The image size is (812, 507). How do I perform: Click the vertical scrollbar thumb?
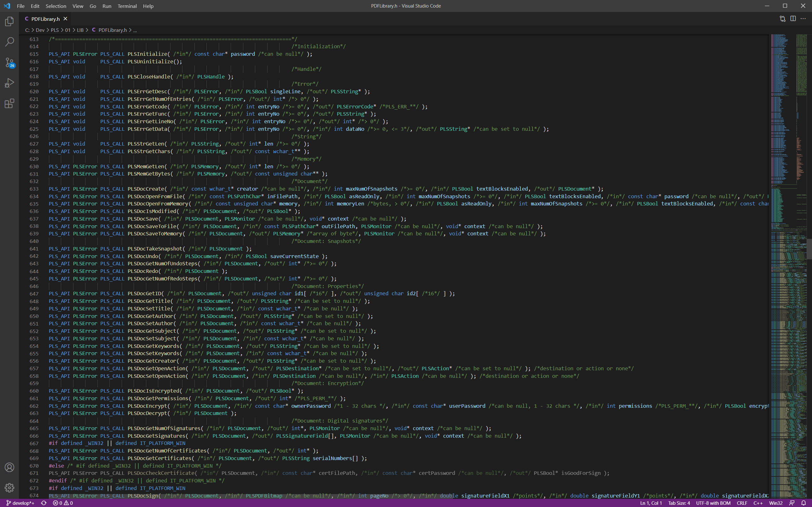809,249
